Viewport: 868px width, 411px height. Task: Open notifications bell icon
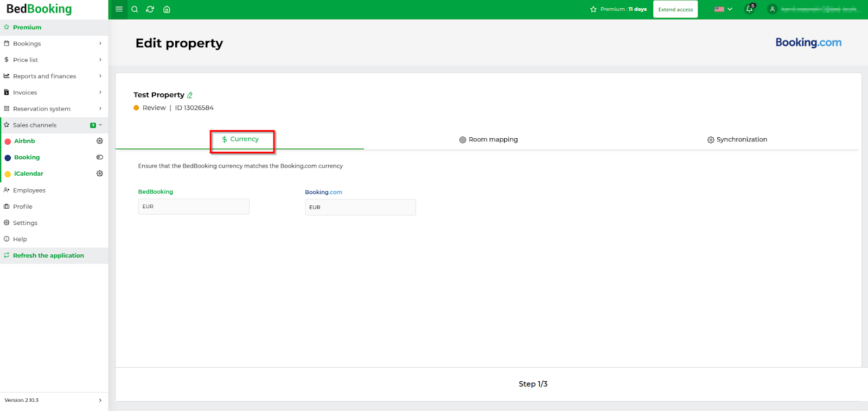(x=750, y=9)
